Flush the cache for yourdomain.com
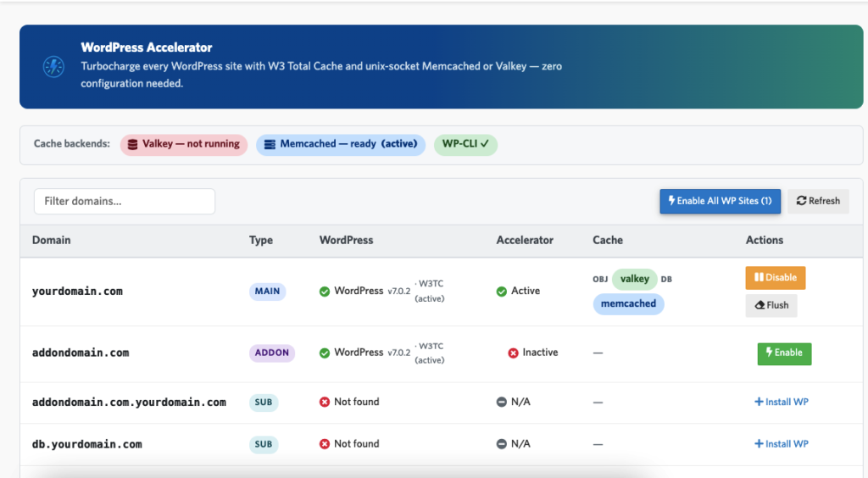 771,305
